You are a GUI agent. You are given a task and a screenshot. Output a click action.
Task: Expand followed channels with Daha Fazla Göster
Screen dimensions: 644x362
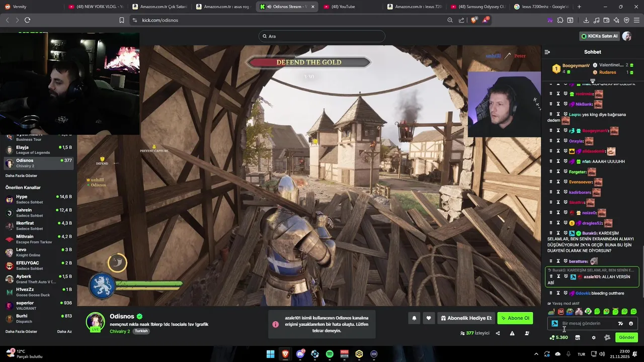21,176
